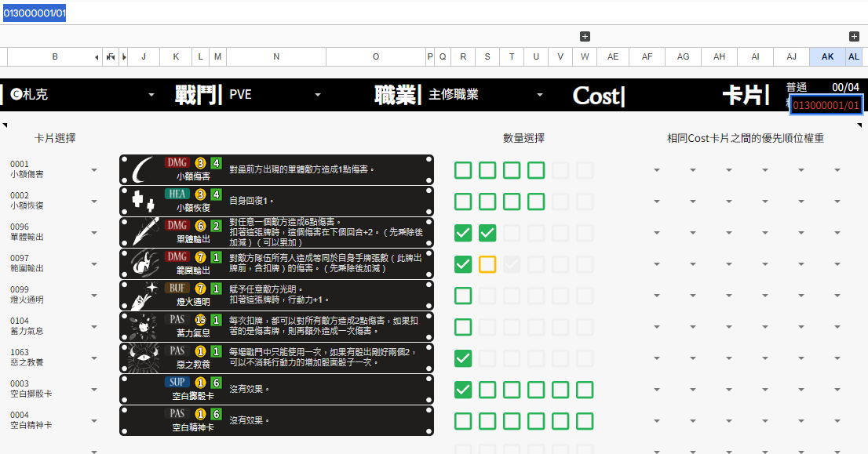Click the BUF tag on 燈火通明 card

177,288
